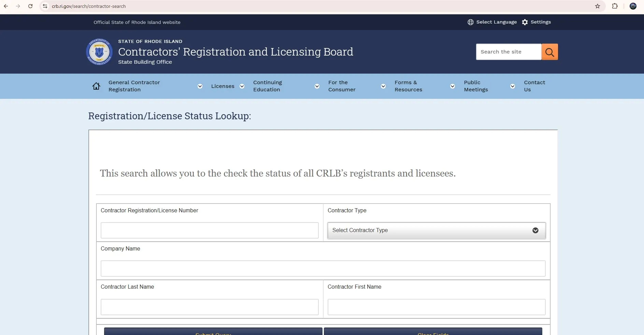
Task: Open the Select Contractor Type dropdown
Action: click(437, 230)
